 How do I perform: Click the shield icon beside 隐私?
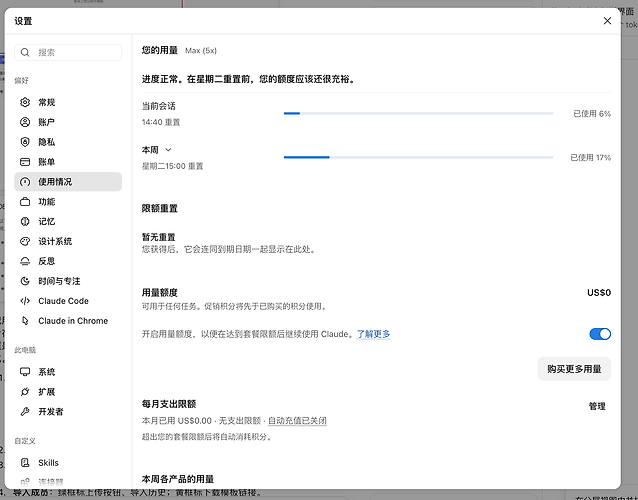(x=25, y=142)
